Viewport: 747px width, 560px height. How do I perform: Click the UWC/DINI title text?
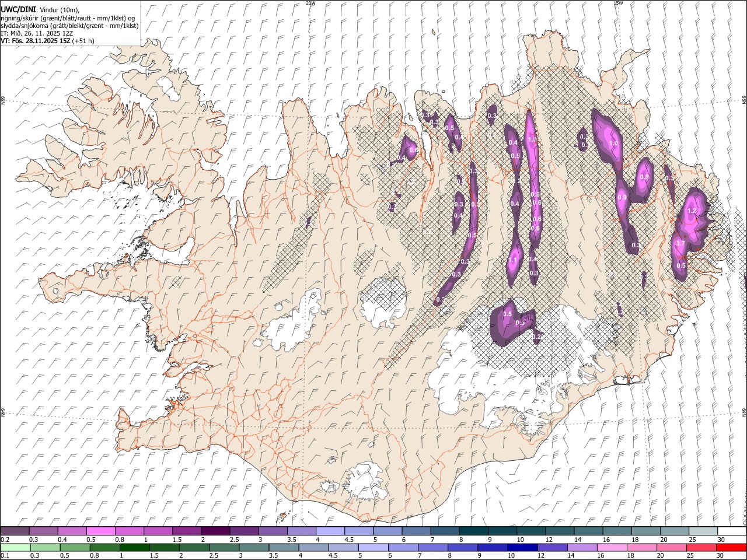click(18, 9)
